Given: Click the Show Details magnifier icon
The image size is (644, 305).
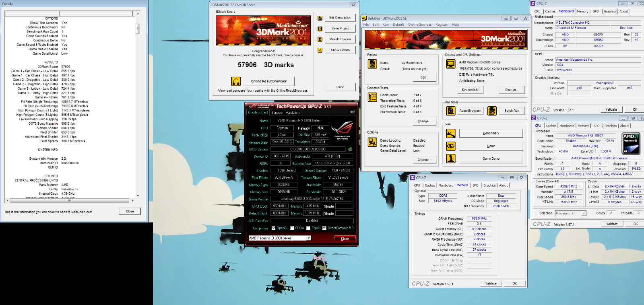Looking at the screenshot, I should (x=320, y=50).
